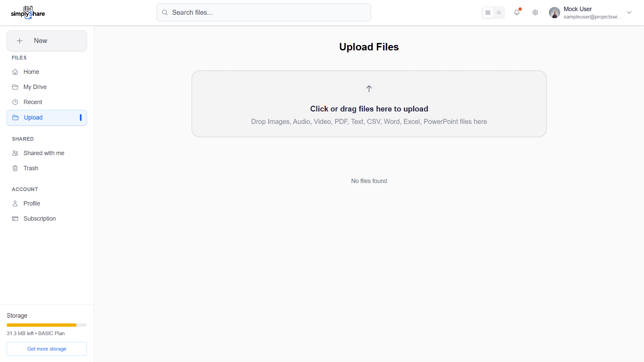
Task: Switch to list view layout
Action: pyautogui.click(x=499, y=13)
